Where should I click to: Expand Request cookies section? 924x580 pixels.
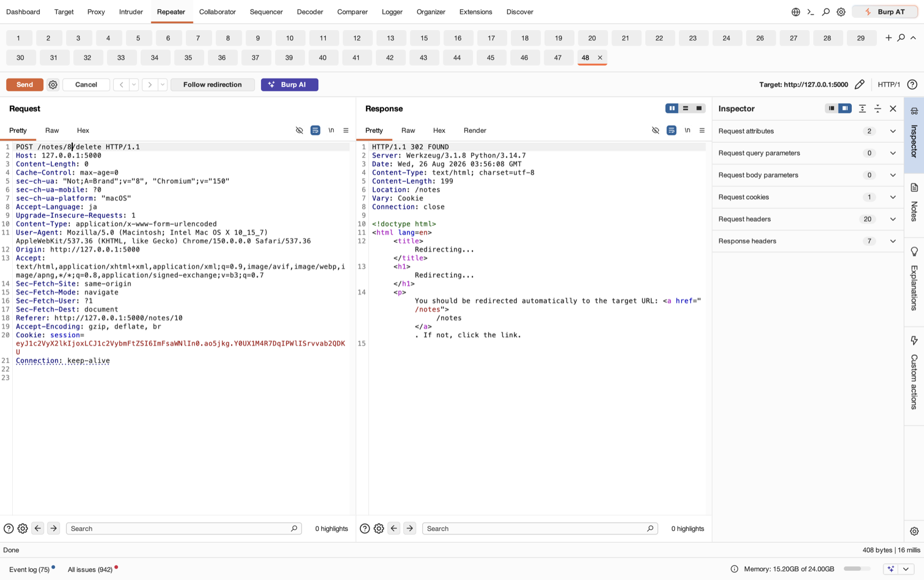point(807,197)
